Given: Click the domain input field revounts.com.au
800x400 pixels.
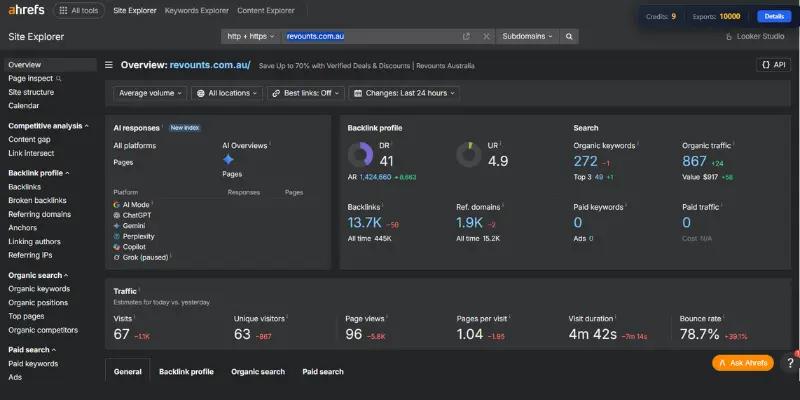Looking at the screenshot, I should pos(371,36).
